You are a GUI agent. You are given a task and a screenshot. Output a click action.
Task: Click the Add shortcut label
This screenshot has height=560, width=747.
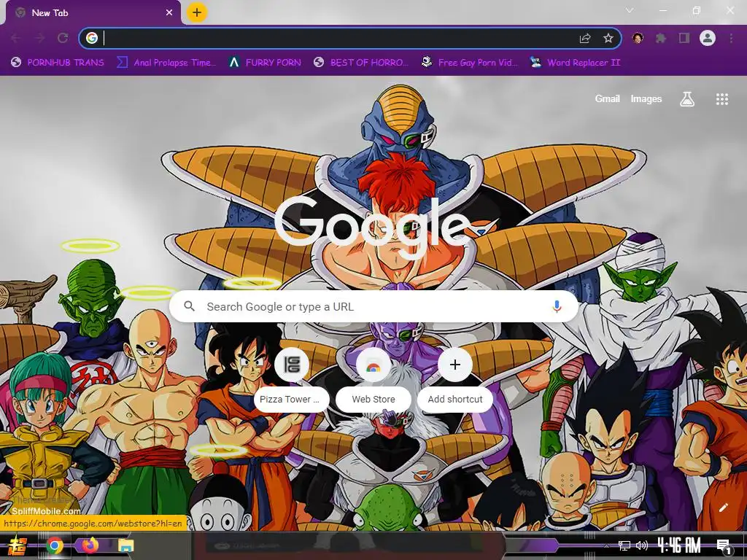point(455,399)
